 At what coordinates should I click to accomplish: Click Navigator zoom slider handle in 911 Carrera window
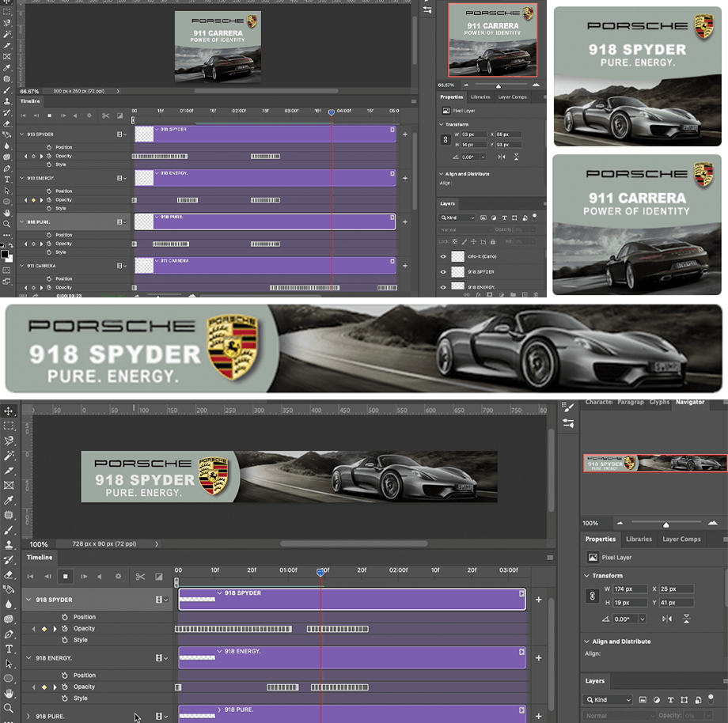[499, 86]
